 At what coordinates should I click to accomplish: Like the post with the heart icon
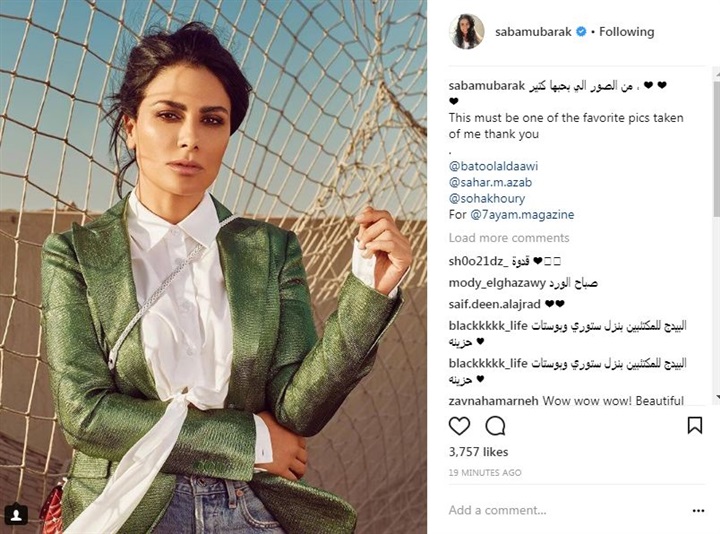click(x=459, y=426)
